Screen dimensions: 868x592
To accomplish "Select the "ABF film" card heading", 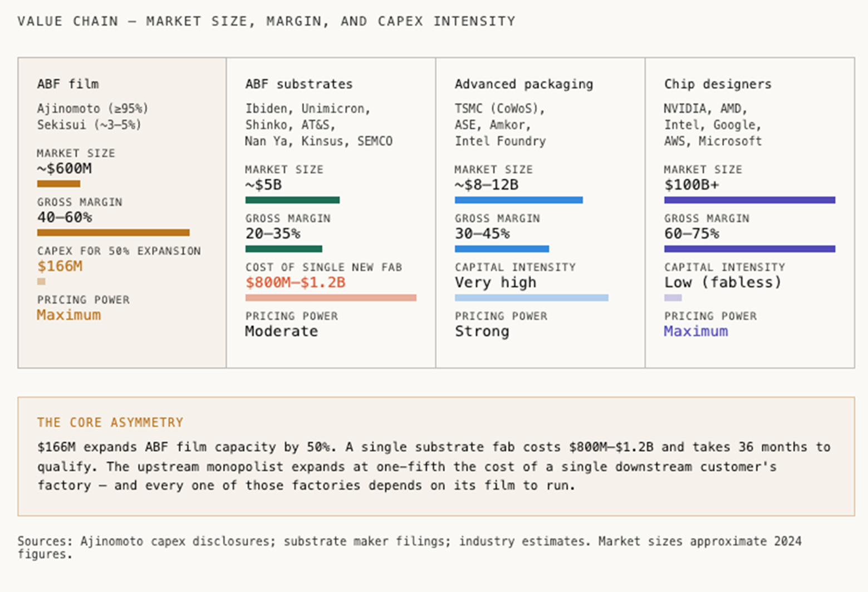I will click(68, 84).
